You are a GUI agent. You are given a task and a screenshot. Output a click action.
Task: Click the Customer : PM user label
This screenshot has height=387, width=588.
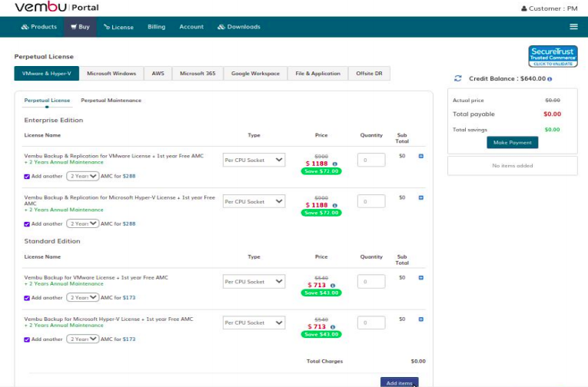pos(550,8)
